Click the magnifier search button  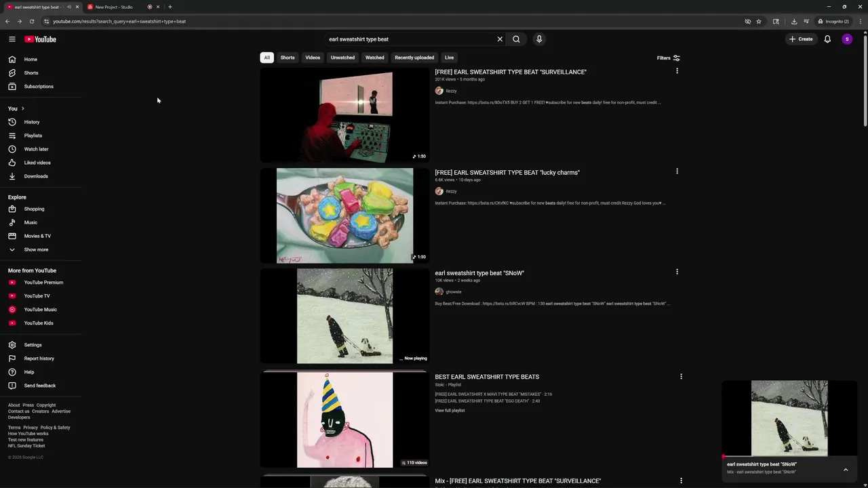pos(516,39)
